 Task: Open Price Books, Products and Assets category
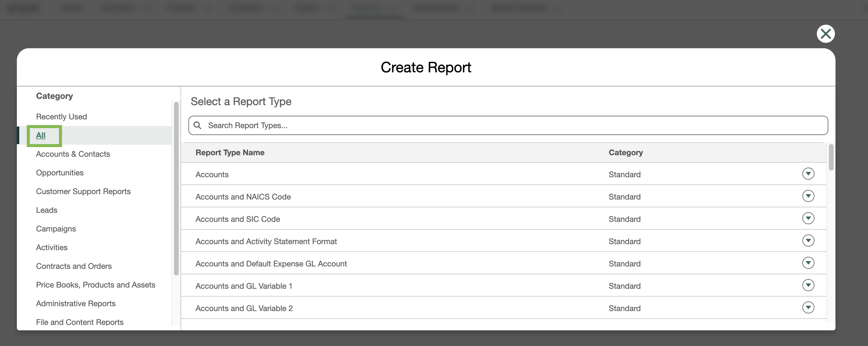(x=96, y=285)
